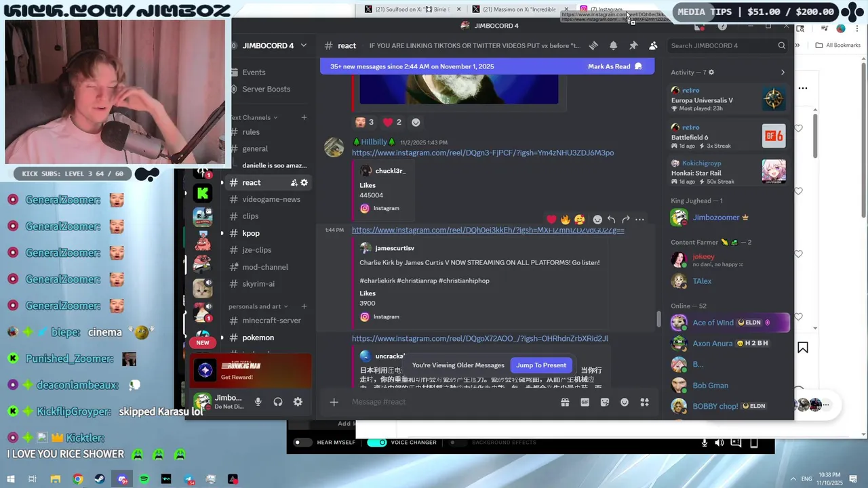This screenshot has width=868, height=488.
Task: Open Hillbilly's Instagram reel link DQgn3-FjPCF
Action: pos(483,153)
